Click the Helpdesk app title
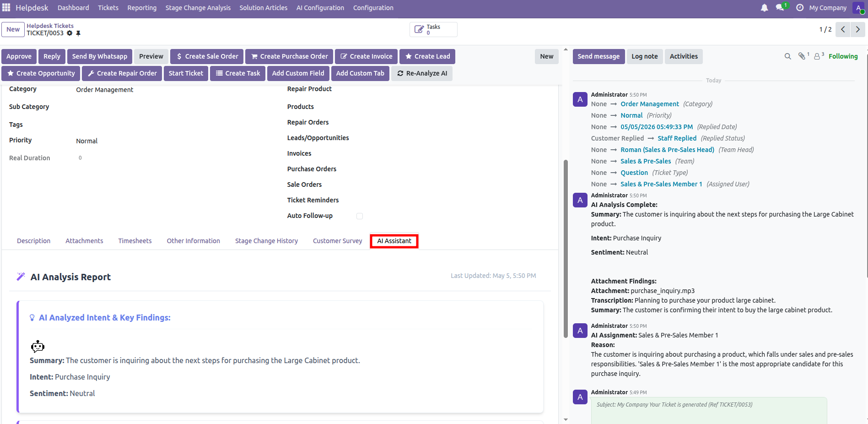The image size is (868, 424). (32, 8)
